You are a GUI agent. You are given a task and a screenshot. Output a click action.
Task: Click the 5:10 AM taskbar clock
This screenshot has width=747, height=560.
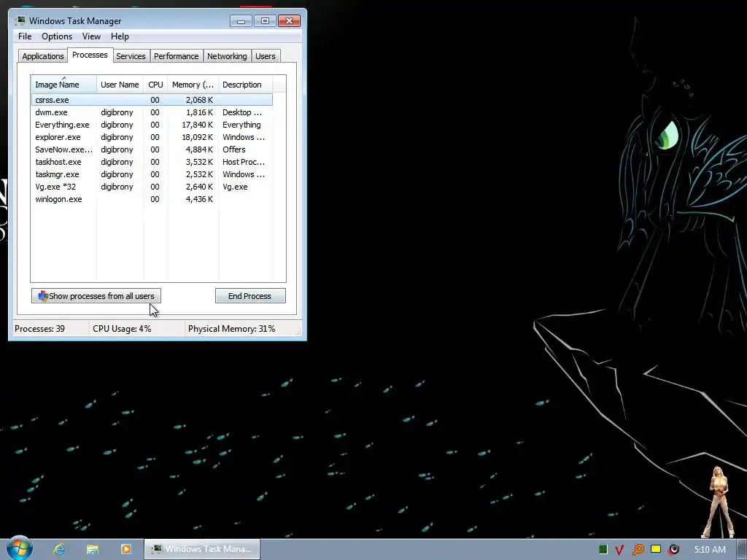[x=710, y=550]
